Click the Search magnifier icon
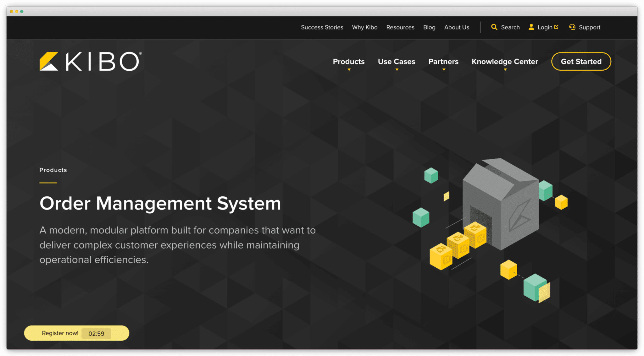The height and width of the screenshot is (356, 644). pyautogui.click(x=494, y=27)
